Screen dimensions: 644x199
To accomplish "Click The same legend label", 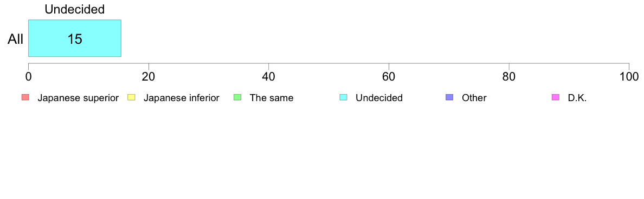I will pos(272,98).
